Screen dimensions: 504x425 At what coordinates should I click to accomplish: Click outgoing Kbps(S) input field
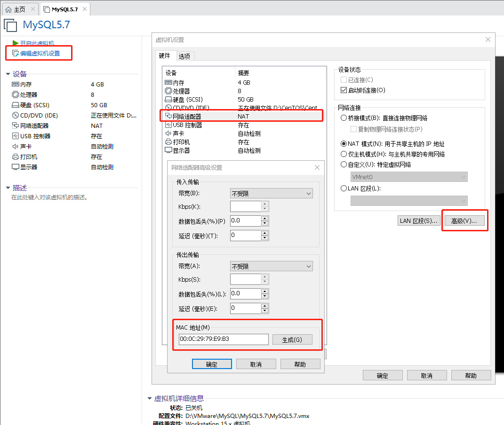[x=246, y=279]
